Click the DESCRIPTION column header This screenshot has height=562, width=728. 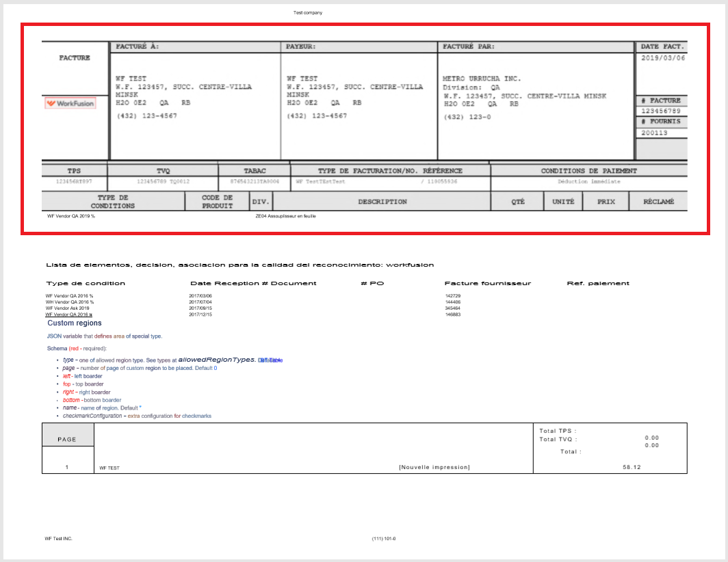pos(382,202)
